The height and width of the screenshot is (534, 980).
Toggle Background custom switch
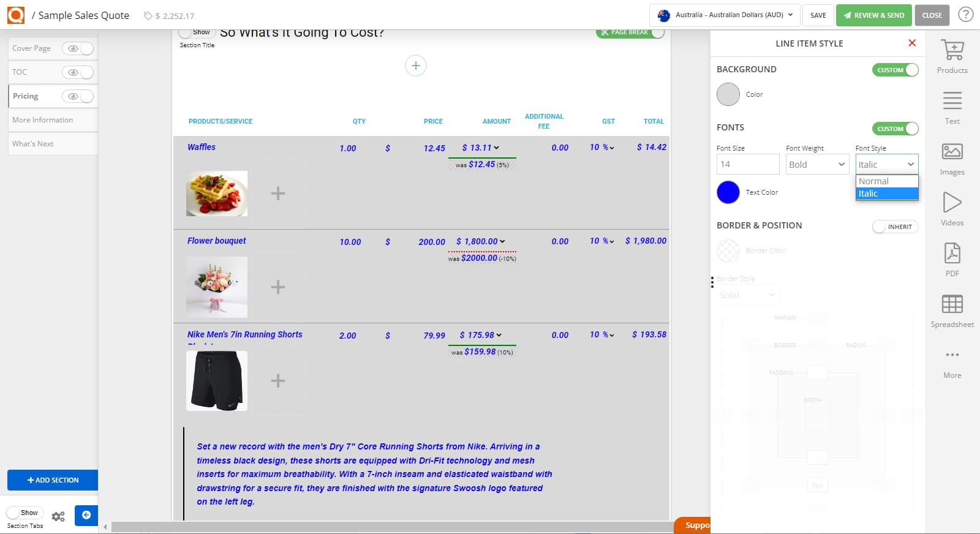pyautogui.click(x=895, y=70)
